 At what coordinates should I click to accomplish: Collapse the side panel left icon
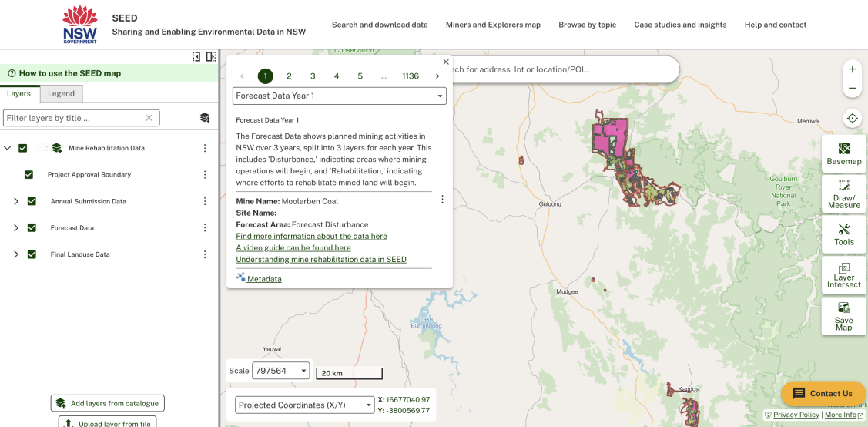196,56
